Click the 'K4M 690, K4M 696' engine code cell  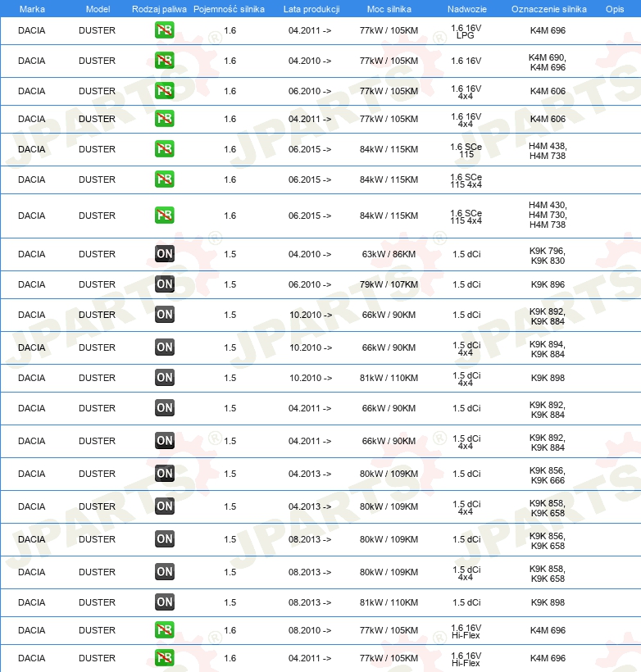click(548, 62)
